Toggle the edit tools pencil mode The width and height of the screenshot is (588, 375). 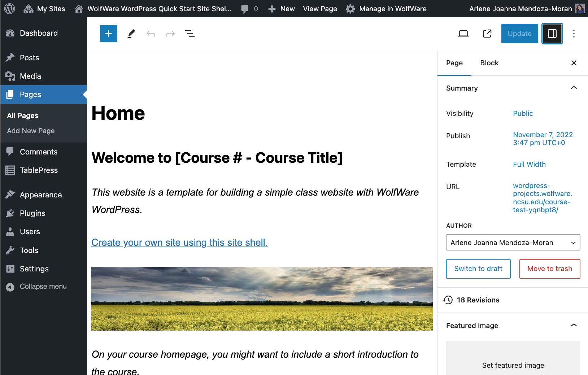[x=131, y=33]
